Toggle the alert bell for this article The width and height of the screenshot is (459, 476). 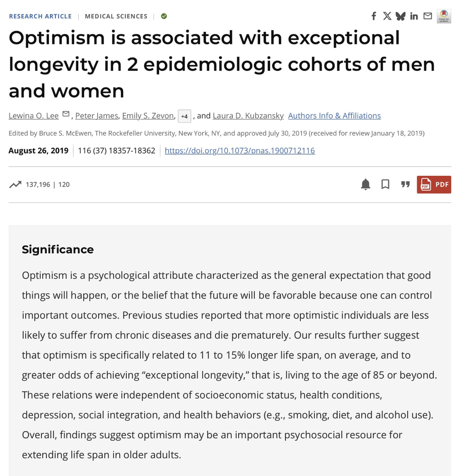pos(365,185)
